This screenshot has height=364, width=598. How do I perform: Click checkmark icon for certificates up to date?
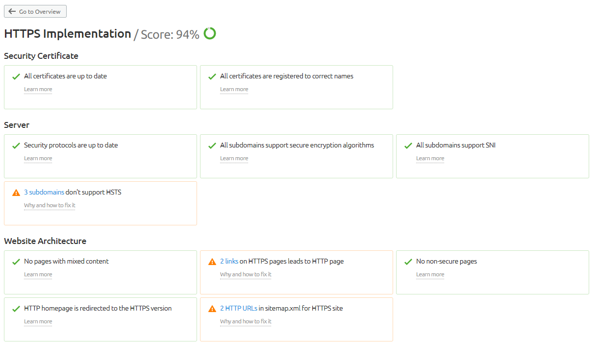[16, 77]
